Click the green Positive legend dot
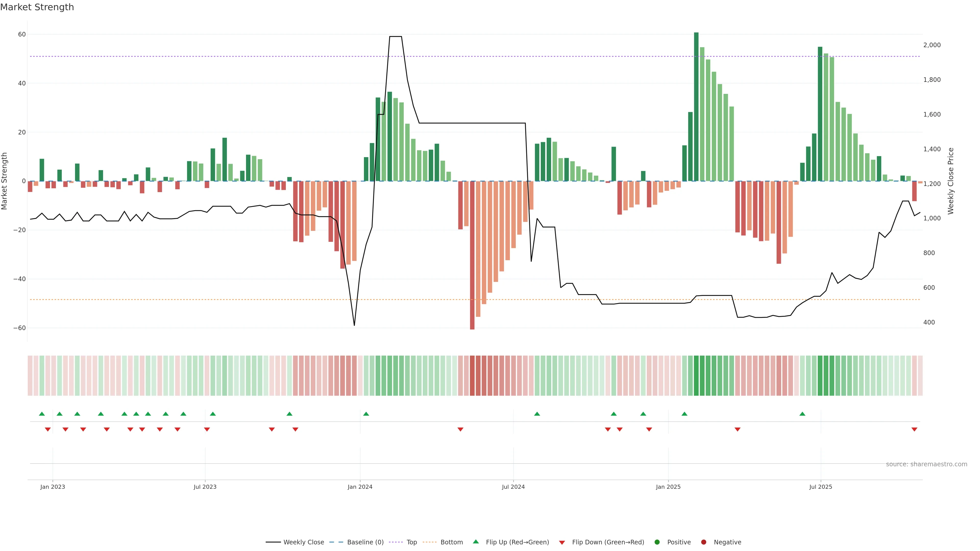The image size is (980, 551). 657,542
